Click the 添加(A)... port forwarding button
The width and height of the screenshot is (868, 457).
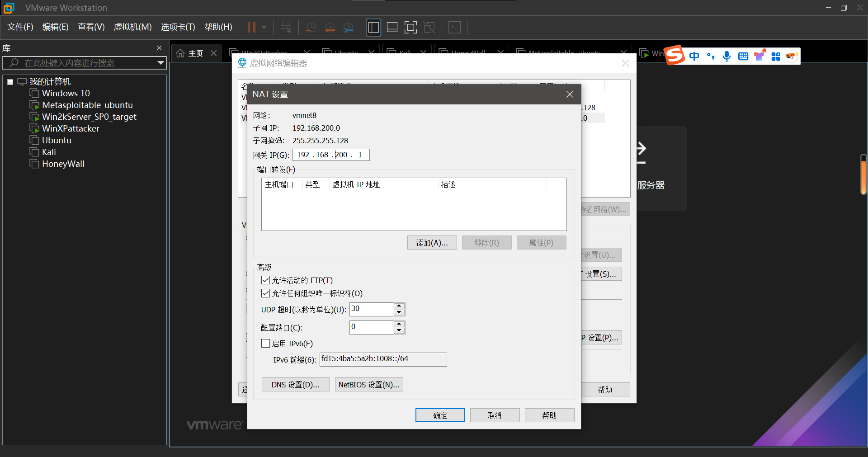432,243
